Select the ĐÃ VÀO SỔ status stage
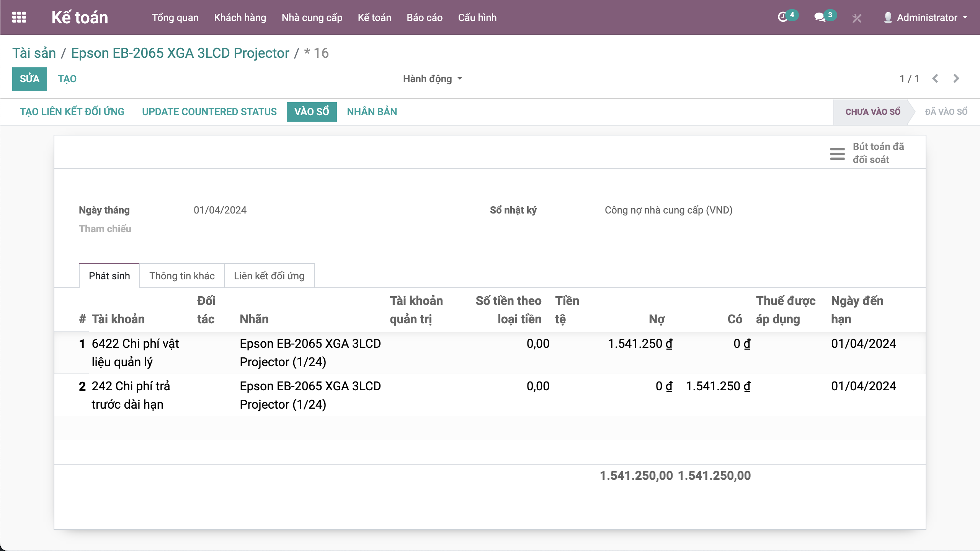 pos(946,112)
